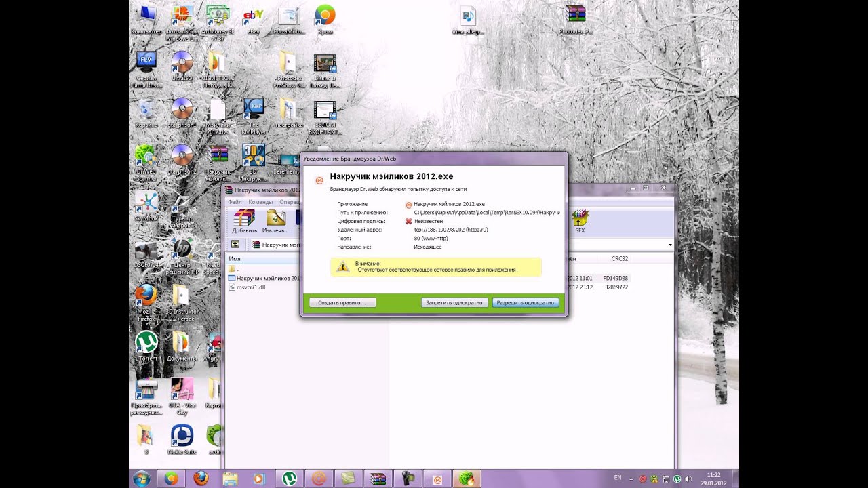Image resolution: width=868 pixels, height=488 pixels.
Task: Open the "Центр решений HP" desktop icon
Action: tap(182, 256)
